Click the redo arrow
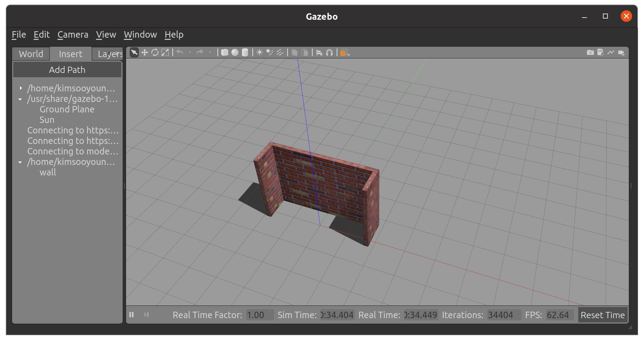This screenshot has width=644, height=341. pyautogui.click(x=200, y=53)
